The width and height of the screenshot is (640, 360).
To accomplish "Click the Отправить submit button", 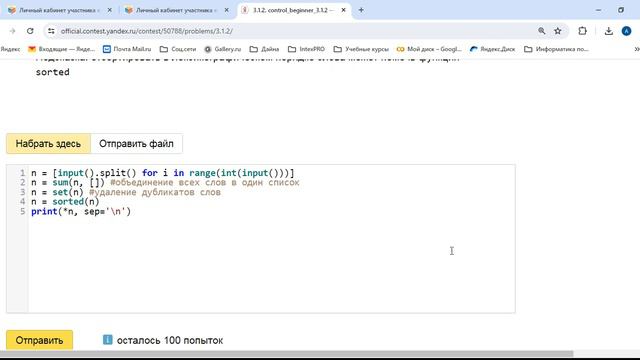I will (40, 340).
